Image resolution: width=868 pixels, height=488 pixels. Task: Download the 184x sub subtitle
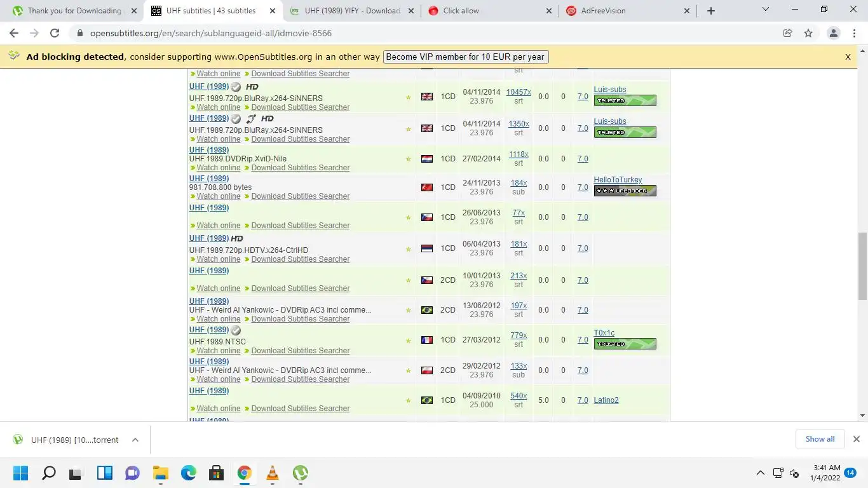[519, 183]
